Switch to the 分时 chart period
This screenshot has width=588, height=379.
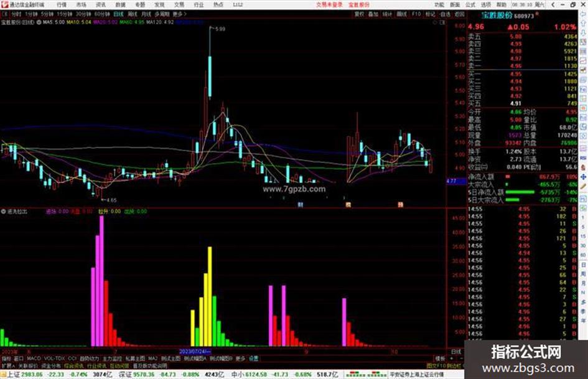(x=16, y=14)
